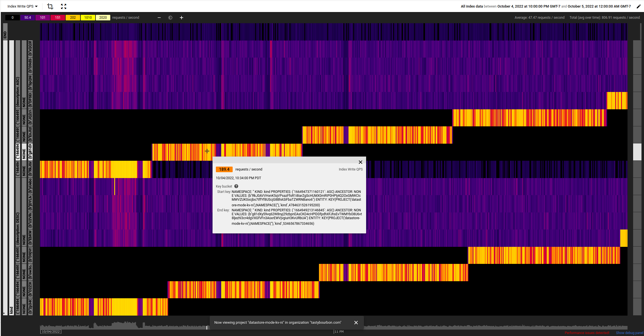Open the Index Write QPS metric dropdown
644x336 pixels.
click(22, 6)
